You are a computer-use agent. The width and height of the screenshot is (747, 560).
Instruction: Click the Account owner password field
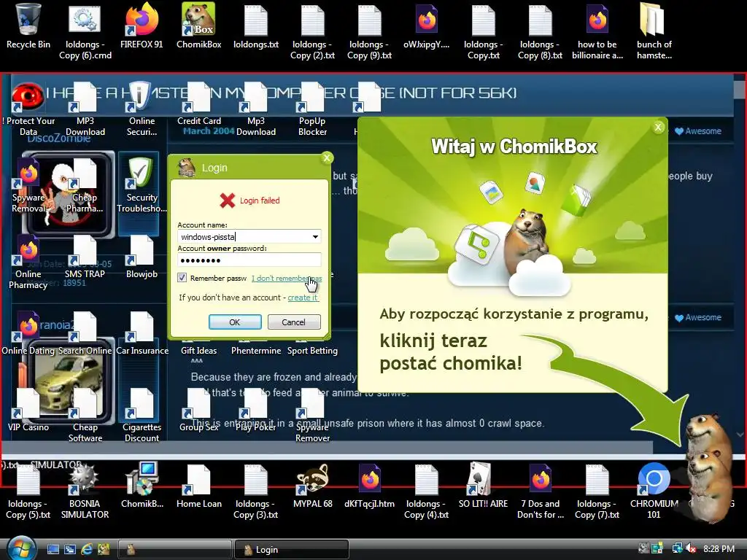click(249, 260)
